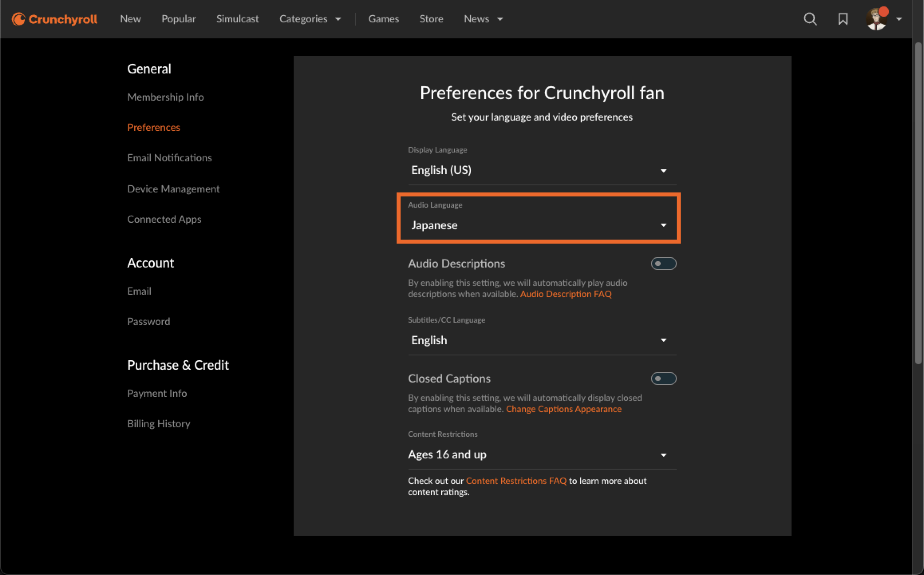This screenshot has width=924, height=575.
Task: Go to Device Management
Action: pos(174,188)
